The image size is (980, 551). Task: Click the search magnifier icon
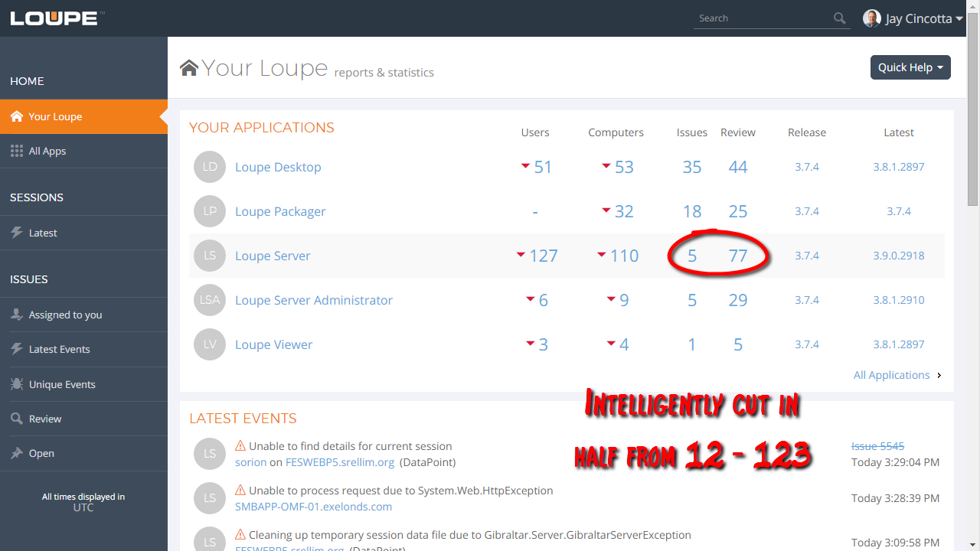point(840,18)
